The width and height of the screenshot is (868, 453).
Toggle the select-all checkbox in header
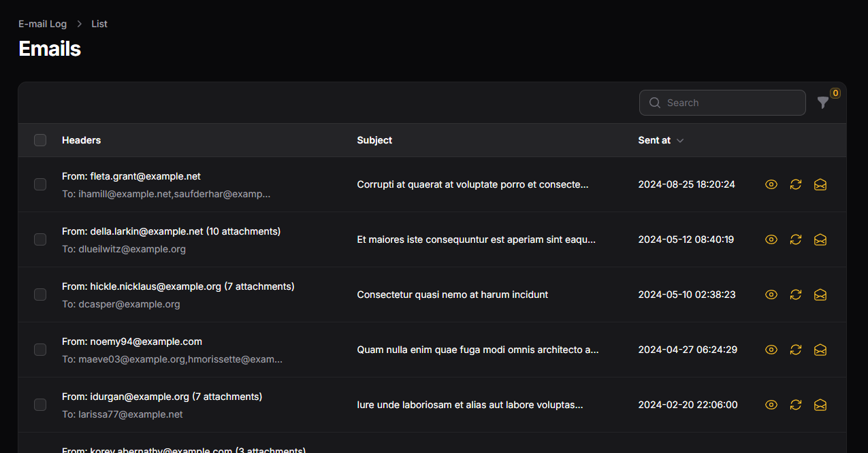(x=40, y=140)
